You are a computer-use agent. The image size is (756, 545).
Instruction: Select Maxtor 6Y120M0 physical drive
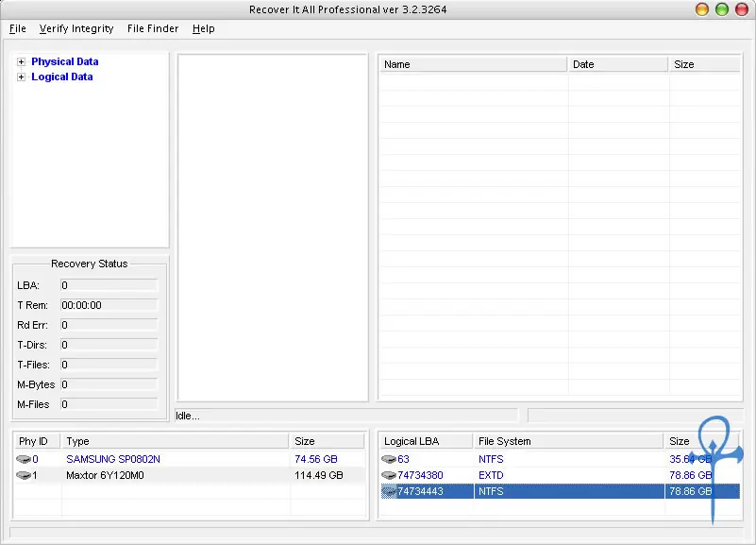pyautogui.click(x=105, y=475)
